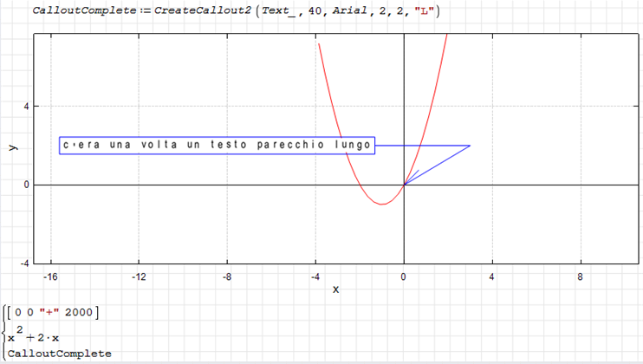Image resolution: width=643 pixels, height=364 pixels.
Task: Select the CreateCallout2 function name
Action: click(x=204, y=11)
